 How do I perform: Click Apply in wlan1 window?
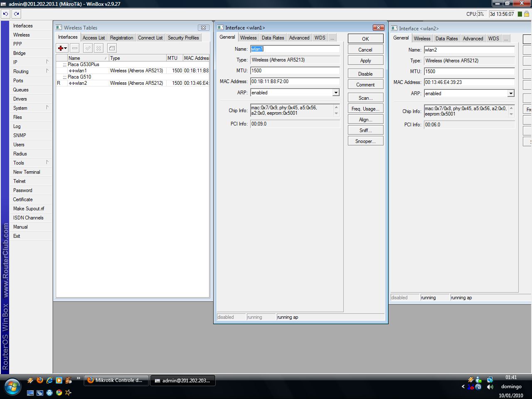(x=365, y=61)
